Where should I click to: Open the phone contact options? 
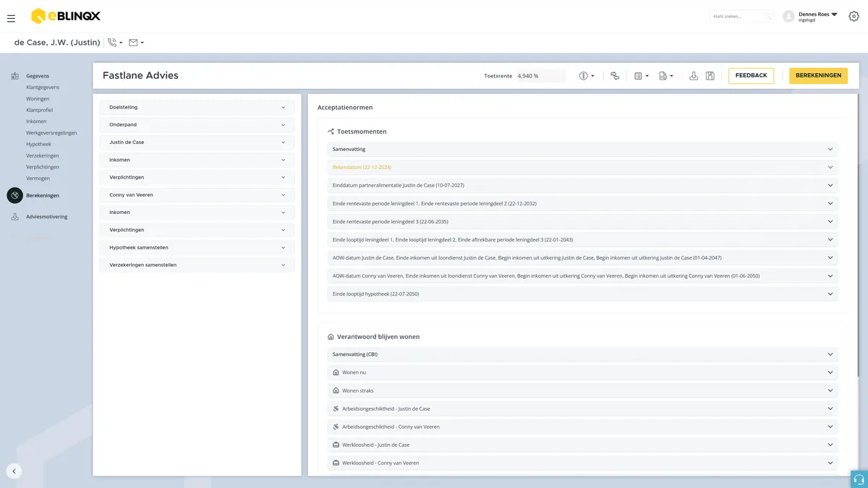pos(115,43)
